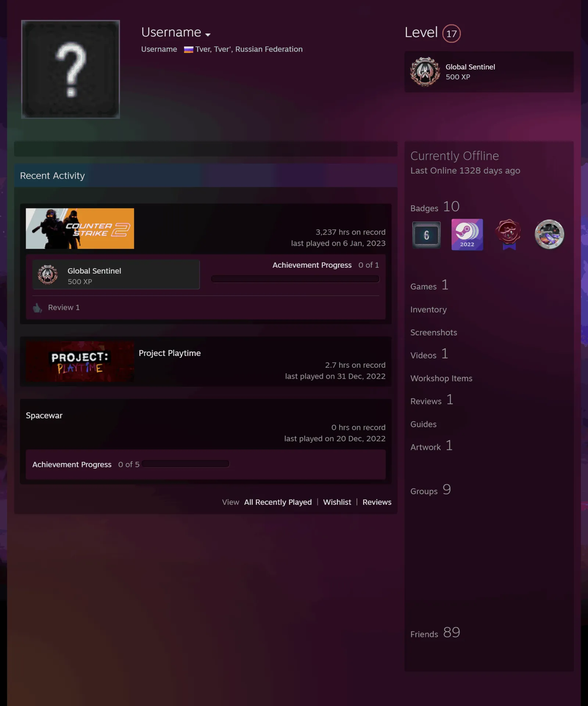Click the Spacewar achievement progress bar
Viewport: 588px width, 706px height.
coord(186,464)
